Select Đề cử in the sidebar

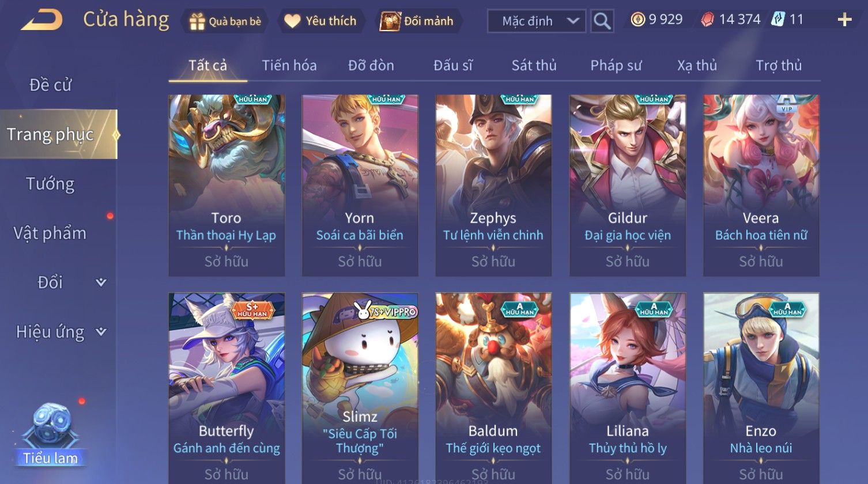point(51,85)
